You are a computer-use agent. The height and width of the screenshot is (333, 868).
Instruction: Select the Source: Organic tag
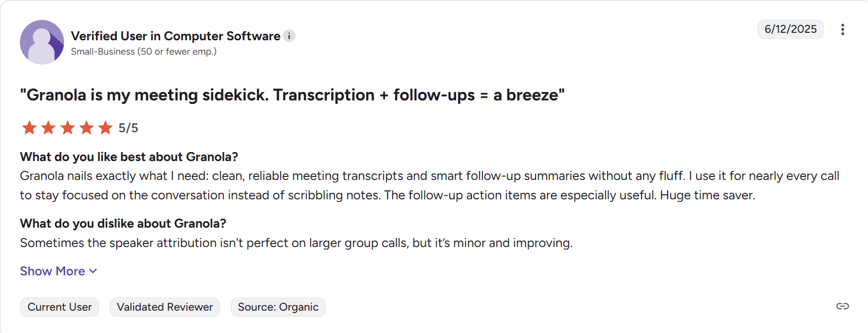pyautogui.click(x=278, y=307)
